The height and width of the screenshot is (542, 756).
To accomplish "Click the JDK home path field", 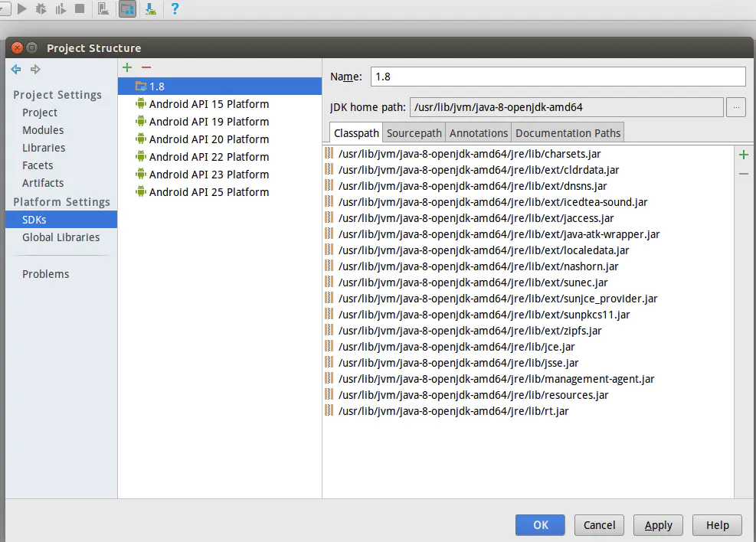I will (x=567, y=107).
